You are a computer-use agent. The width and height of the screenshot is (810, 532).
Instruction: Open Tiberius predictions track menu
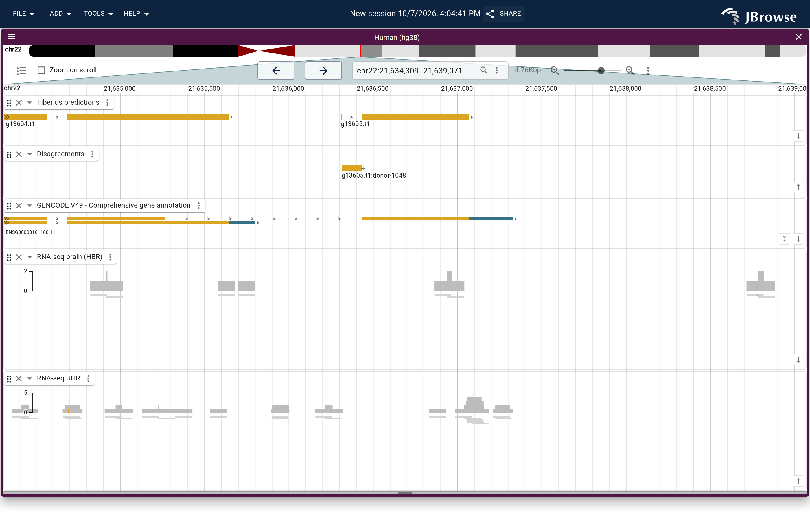[108, 103]
